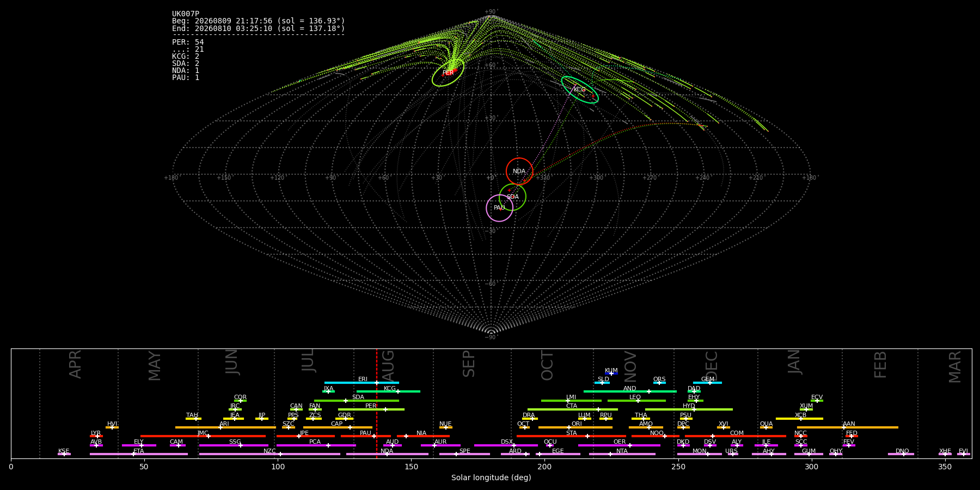Click the UK007P station title
This screenshot has height=490, width=980.
[x=186, y=14]
